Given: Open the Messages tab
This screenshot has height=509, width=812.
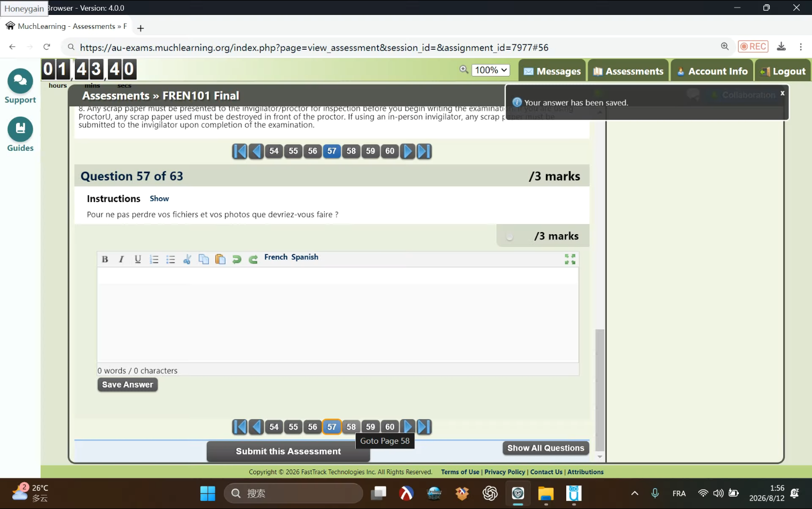Looking at the screenshot, I should point(552,71).
